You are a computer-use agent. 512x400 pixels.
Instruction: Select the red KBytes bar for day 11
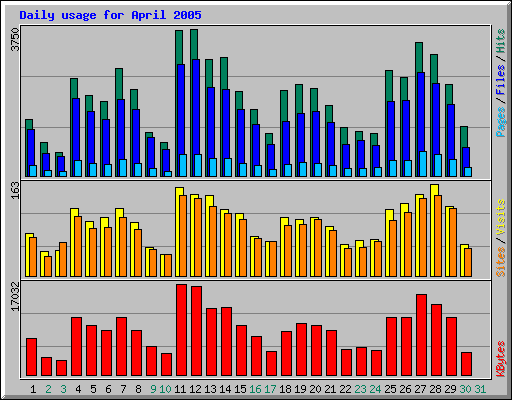pos(182,330)
